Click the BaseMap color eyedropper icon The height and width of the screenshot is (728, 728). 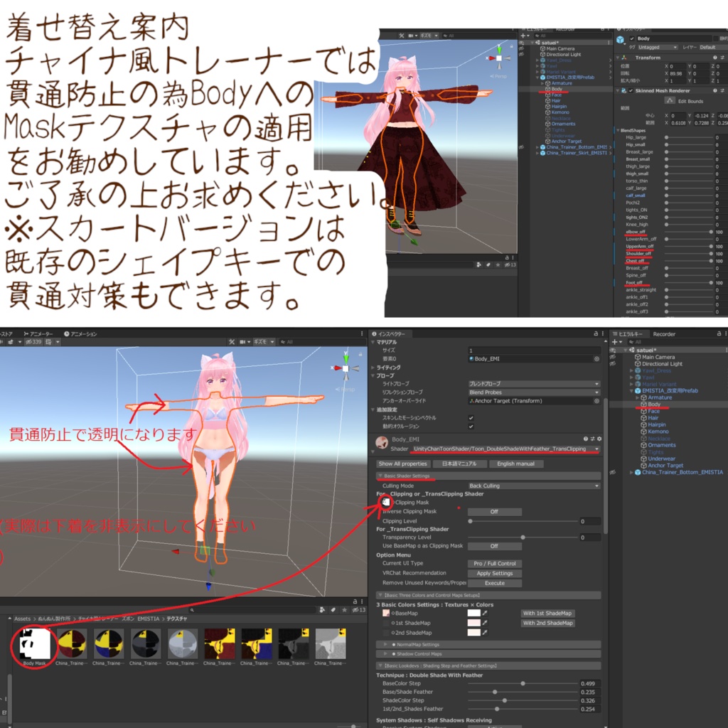(x=484, y=614)
